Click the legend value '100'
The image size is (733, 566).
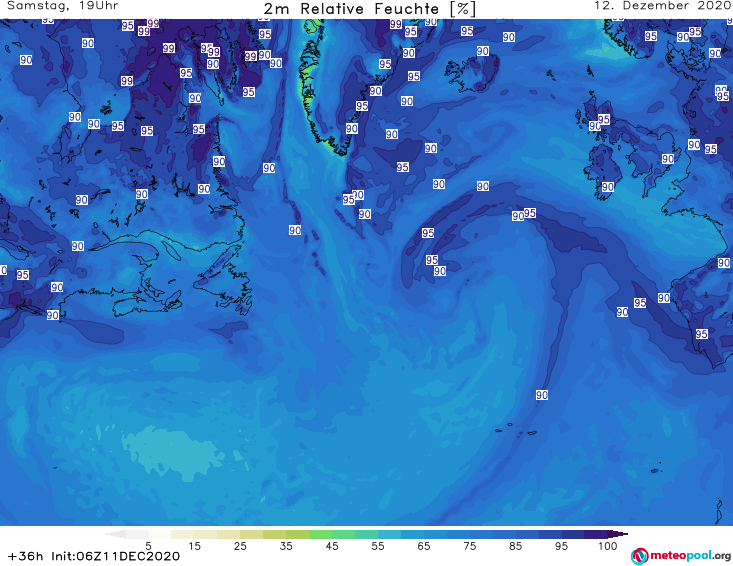[608, 546]
